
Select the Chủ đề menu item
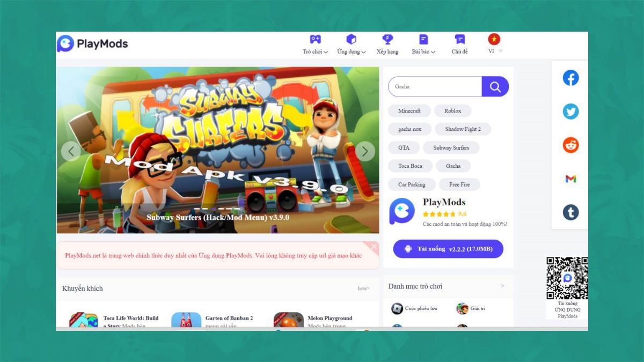pyautogui.click(x=459, y=51)
